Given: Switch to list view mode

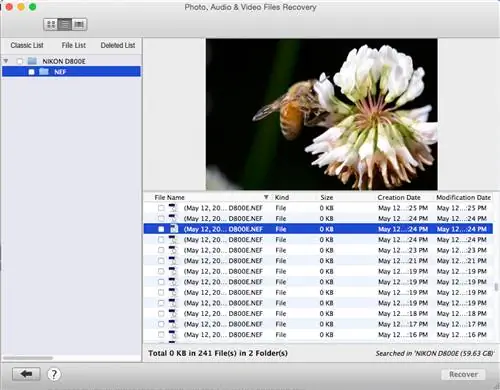Looking at the screenshot, I should [65, 24].
